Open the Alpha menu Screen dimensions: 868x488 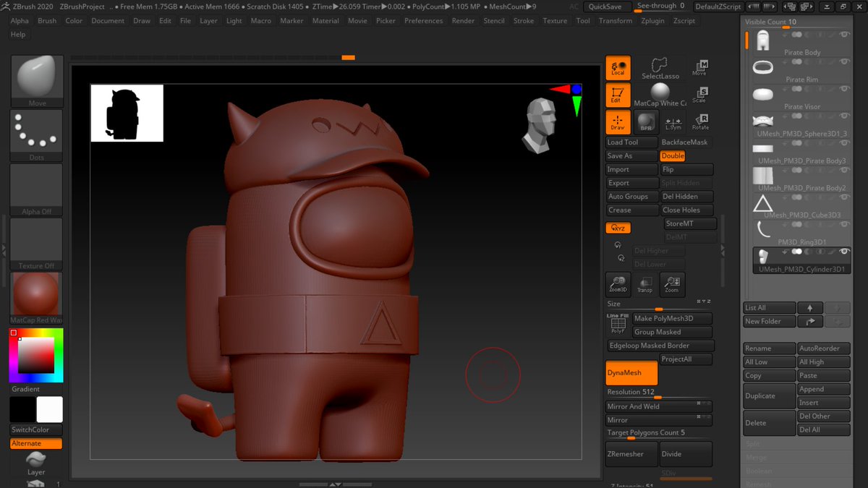point(20,21)
